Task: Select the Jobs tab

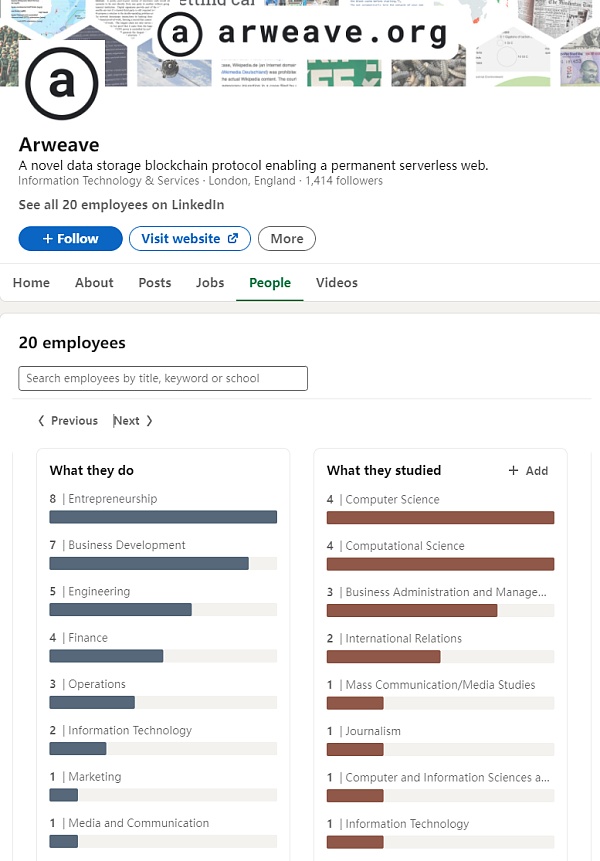Action: (210, 283)
